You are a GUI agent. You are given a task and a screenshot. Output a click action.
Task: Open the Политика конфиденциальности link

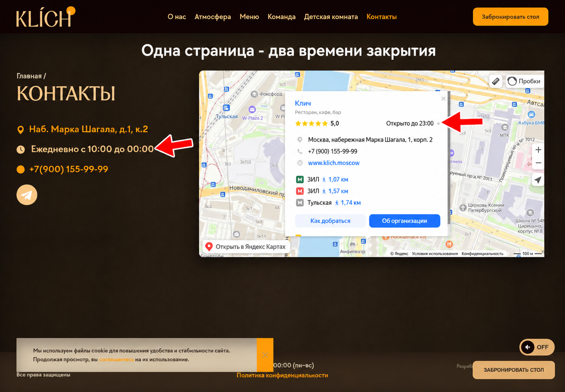point(282,375)
